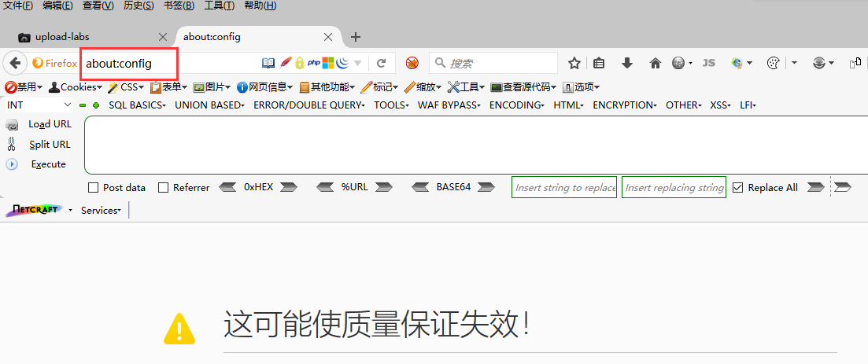The height and width of the screenshot is (364, 868).
Task: Open the 文件(F) menu
Action: 18,6
